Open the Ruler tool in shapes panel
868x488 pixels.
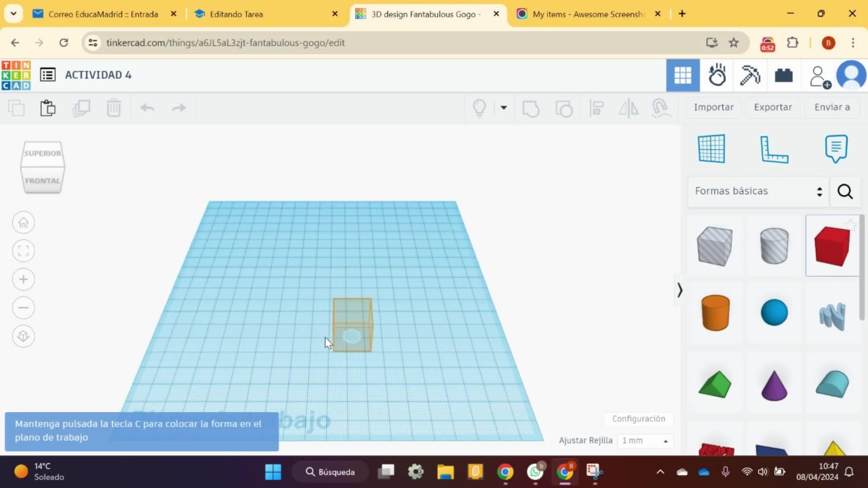click(774, 149)
